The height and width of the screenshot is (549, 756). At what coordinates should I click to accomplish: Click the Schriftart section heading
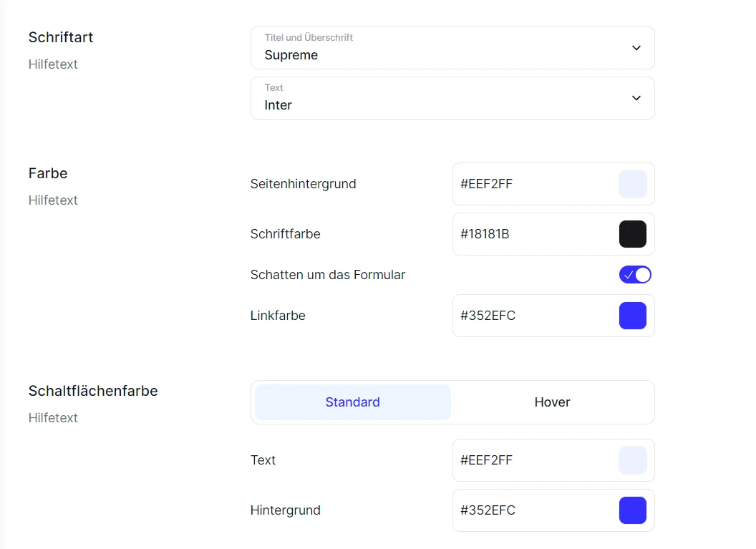point(61,37)
